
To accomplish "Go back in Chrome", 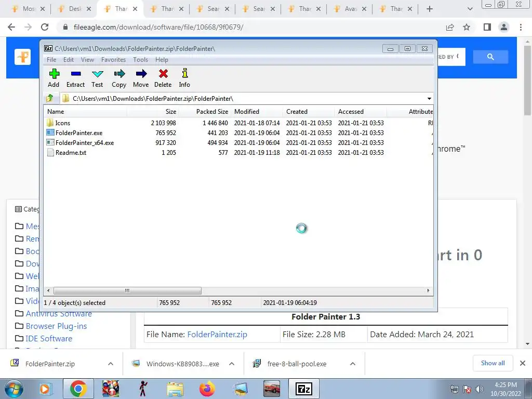I will (x=11, y=27).
